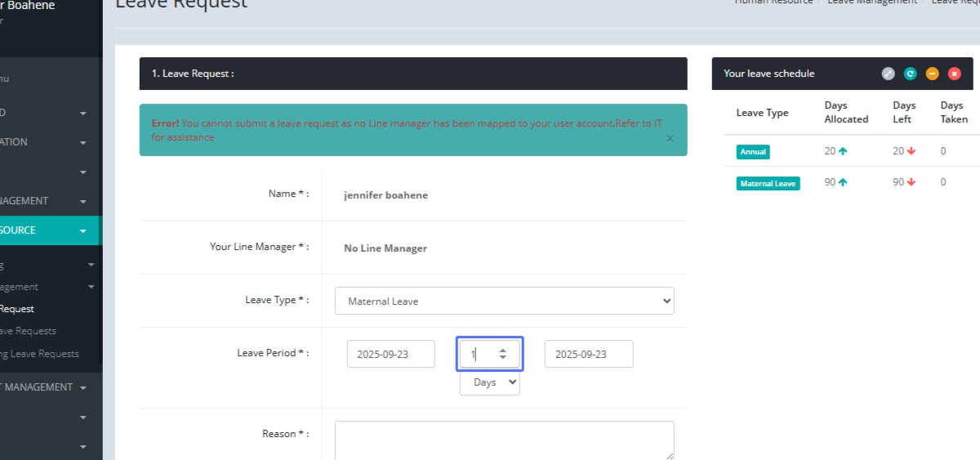980x460 pixels.
Task: Click red down arrow in Maternal Leave row
Action: (911, 182)
